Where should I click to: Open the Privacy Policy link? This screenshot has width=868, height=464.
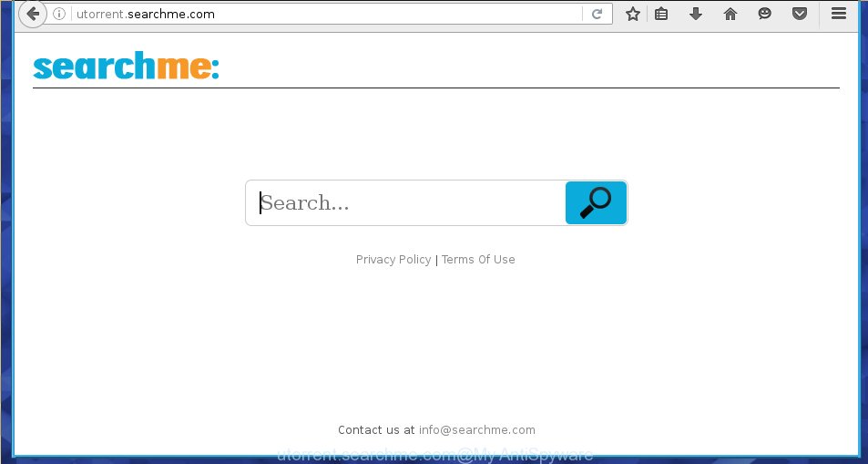click(x=393, y=260)
